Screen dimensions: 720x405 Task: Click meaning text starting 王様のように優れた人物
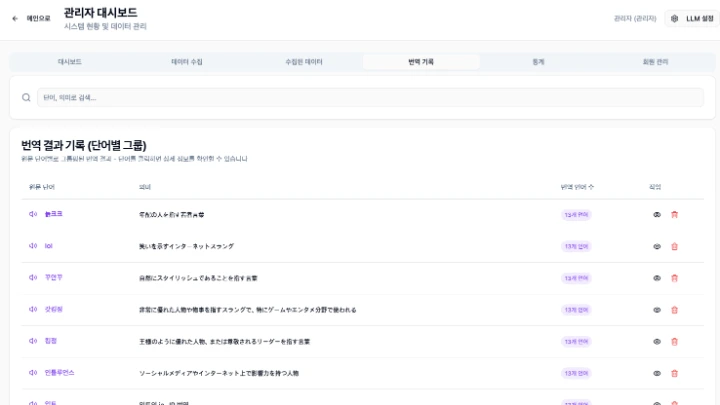coord(225,342)
